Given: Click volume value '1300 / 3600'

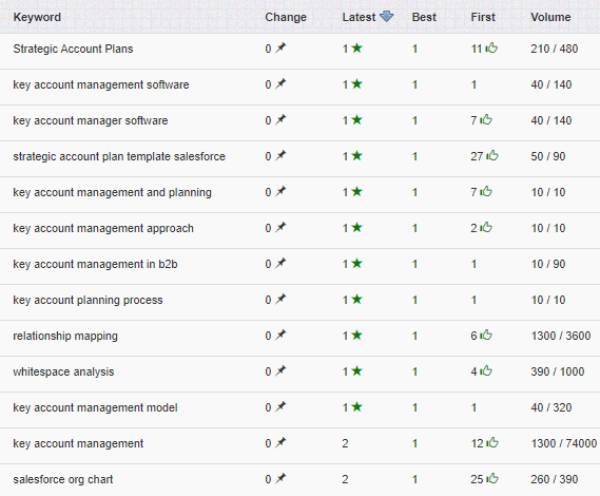Looking at the screenshot, I should click(x=561, y=336).
